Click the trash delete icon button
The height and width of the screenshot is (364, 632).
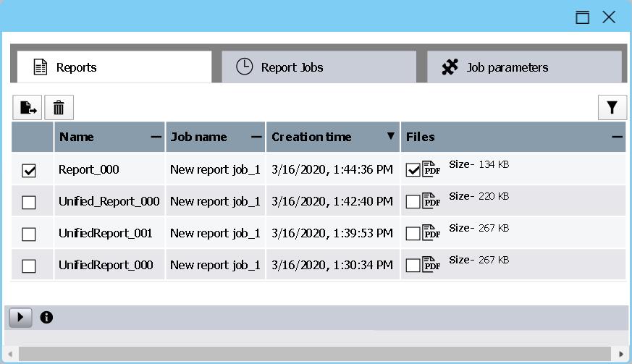59,108
